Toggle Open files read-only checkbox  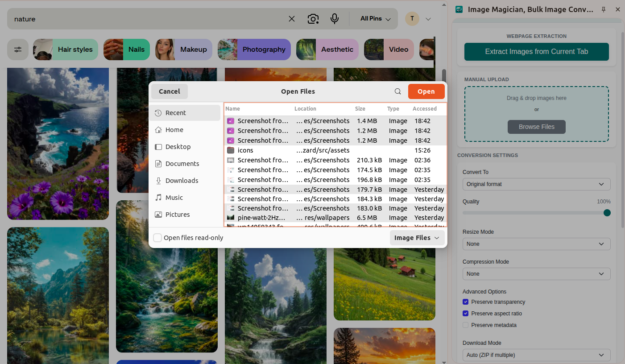[157, 238]
